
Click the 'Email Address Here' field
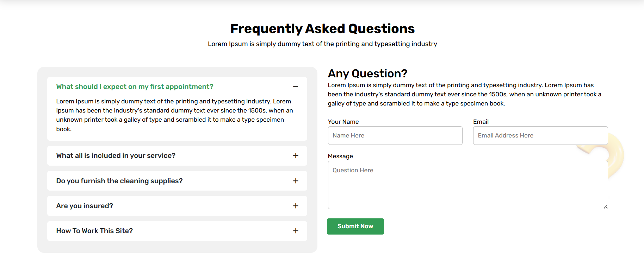[540, 135]
